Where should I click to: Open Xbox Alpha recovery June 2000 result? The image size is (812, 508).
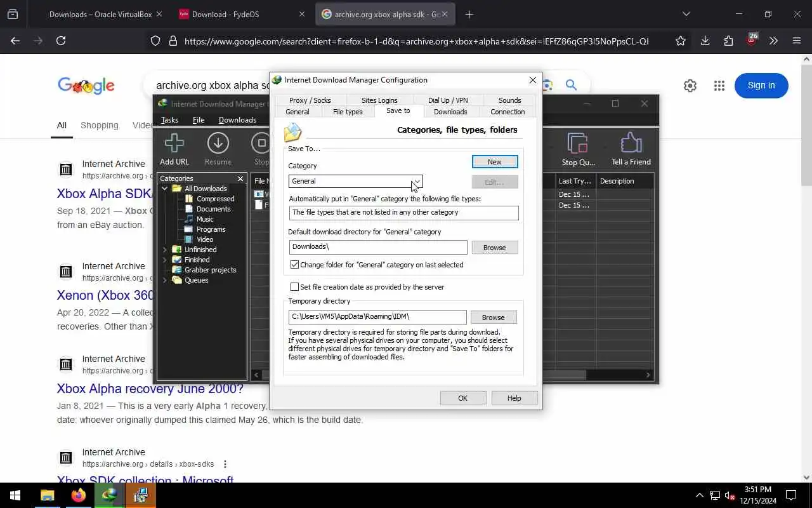coord(150,389)
